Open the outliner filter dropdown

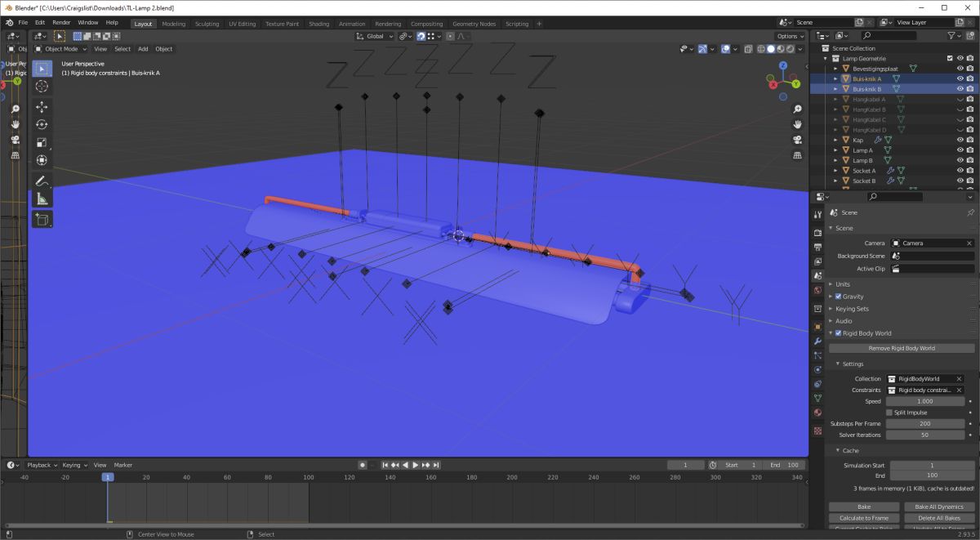pyautogui.click(x=955, y=36)
